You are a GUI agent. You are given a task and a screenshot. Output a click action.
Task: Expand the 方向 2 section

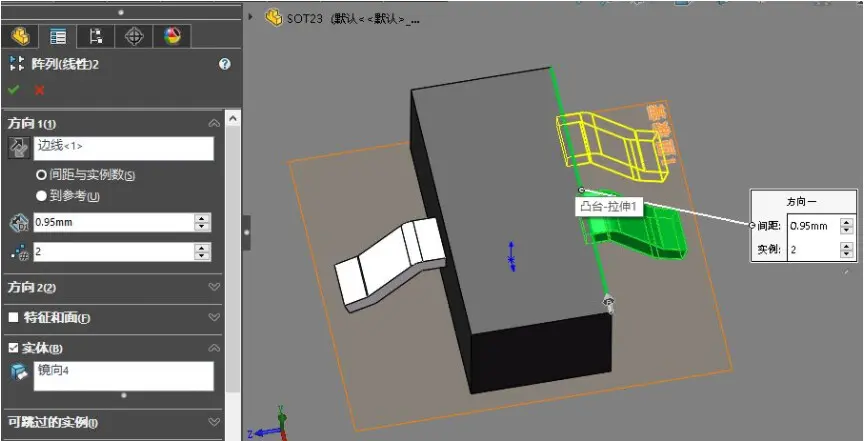[x=214, y=287]
